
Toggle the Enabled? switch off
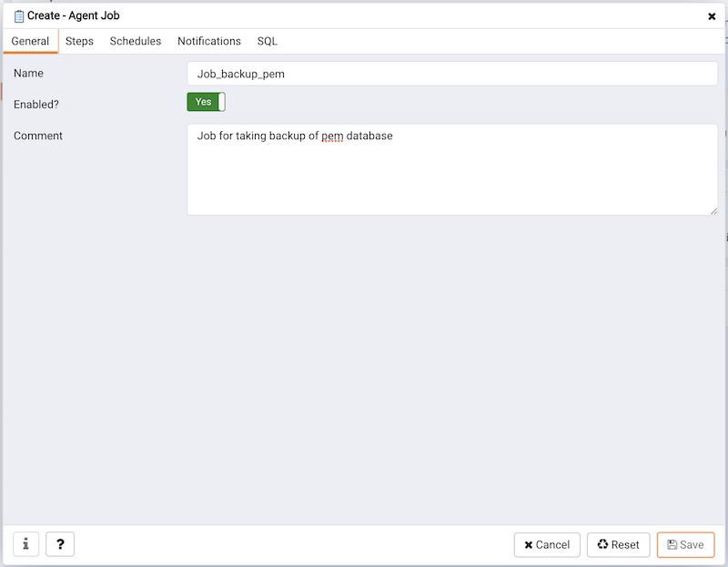[x=207, y=102]
